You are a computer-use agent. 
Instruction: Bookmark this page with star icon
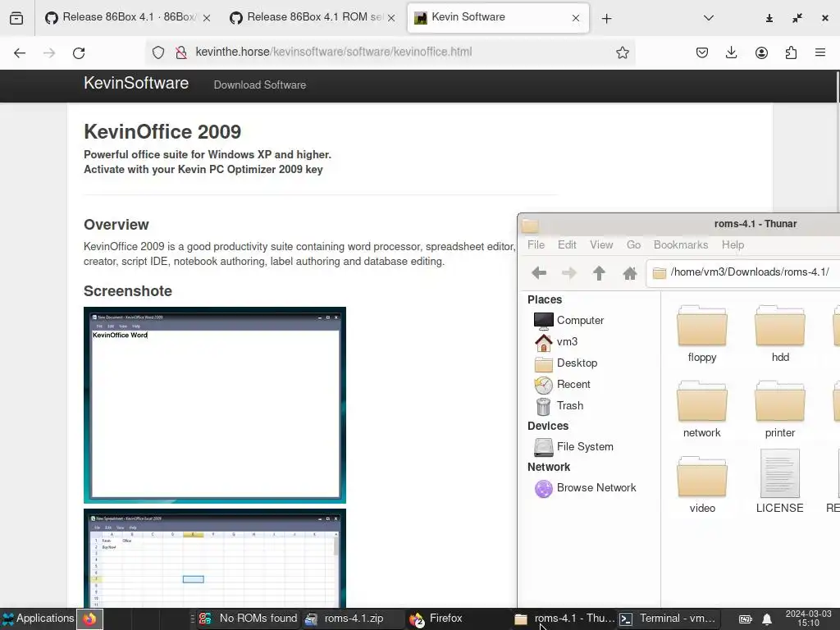pos(622,52)
